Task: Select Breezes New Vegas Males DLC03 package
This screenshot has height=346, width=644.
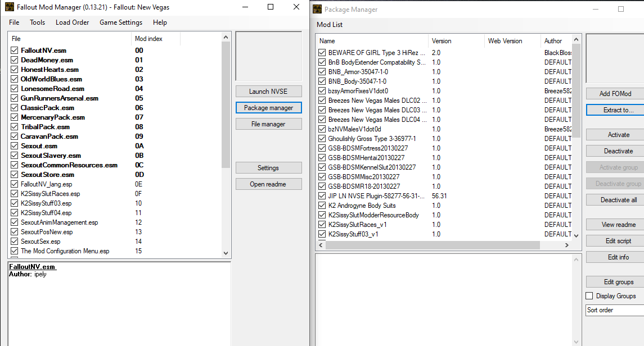Action: (377, 110)
